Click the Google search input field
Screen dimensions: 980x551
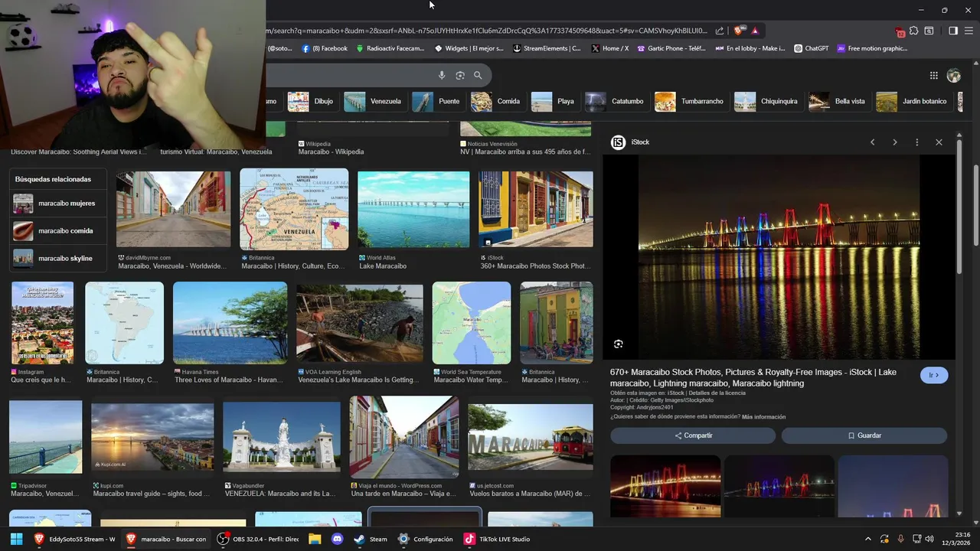coord(348,75)
